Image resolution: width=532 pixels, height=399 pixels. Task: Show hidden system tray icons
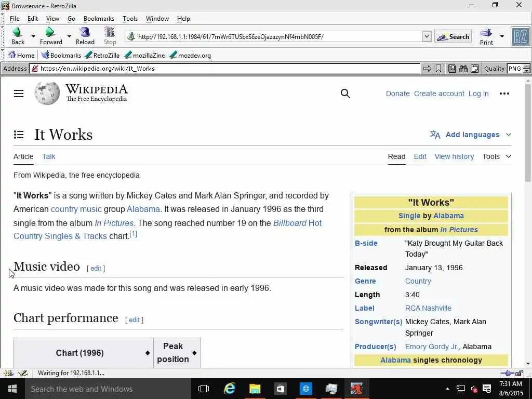[x=447, y=389]
